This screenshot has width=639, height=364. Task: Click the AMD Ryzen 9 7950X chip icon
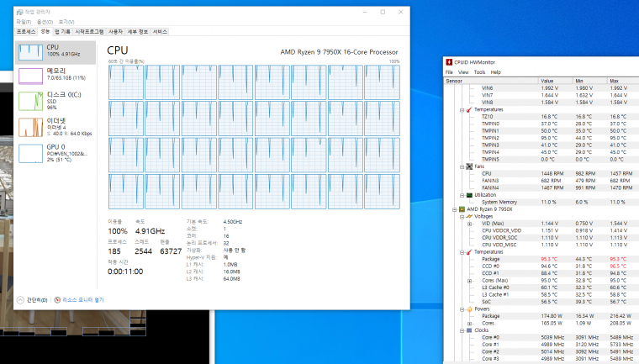(462, 209)
